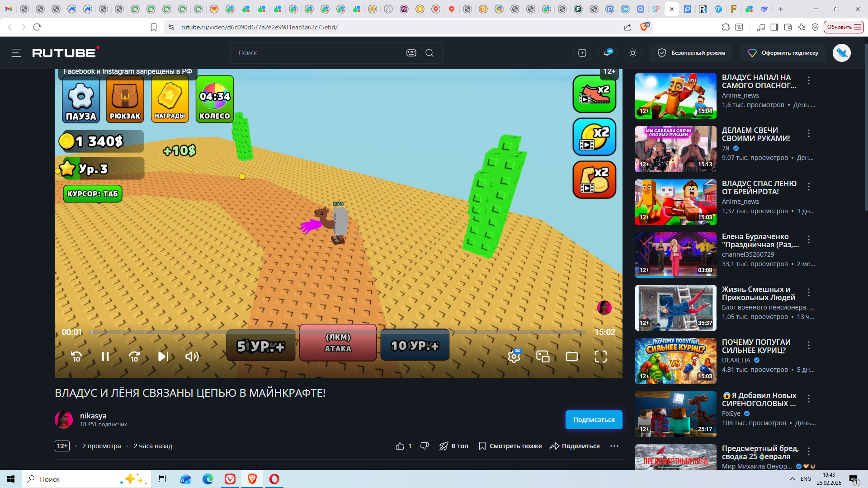The height and width of the screenshot is (488, 868).
Task: Skip forward 10 seconds
Action: coord(134,357)
